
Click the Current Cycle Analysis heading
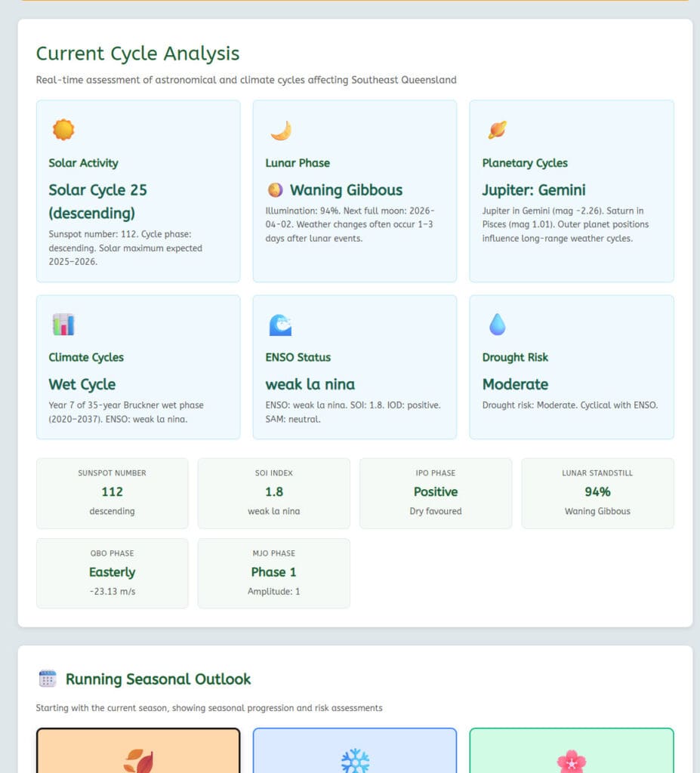click(x=137, y=54)
